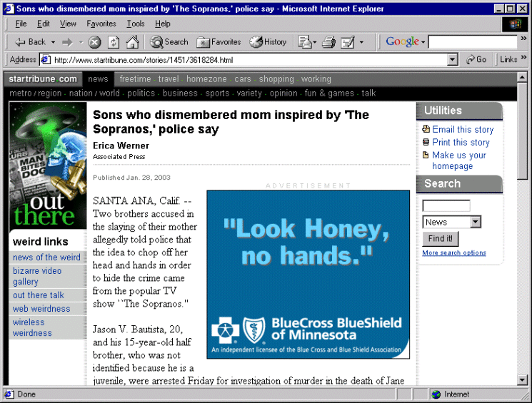Click the Make us your homepage page icon
The height and width of the screenshot is (403, 532).
pos(426,155)
